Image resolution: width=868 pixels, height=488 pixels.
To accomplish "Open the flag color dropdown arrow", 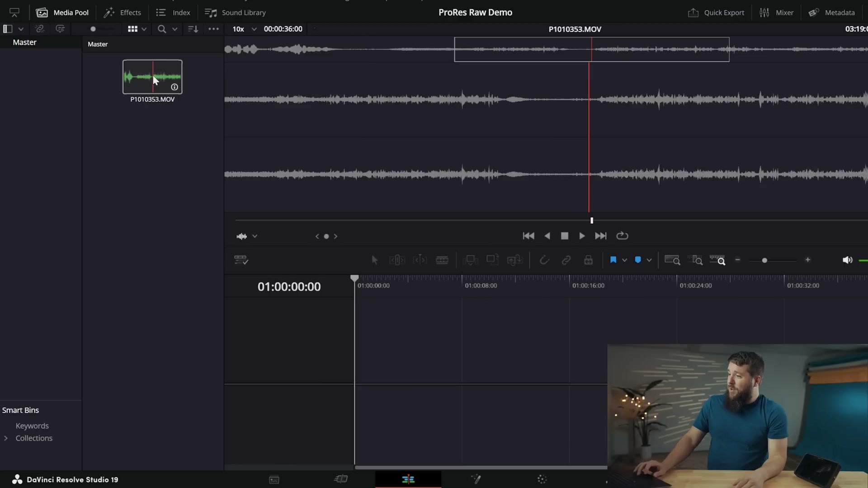I will [625, 260].
